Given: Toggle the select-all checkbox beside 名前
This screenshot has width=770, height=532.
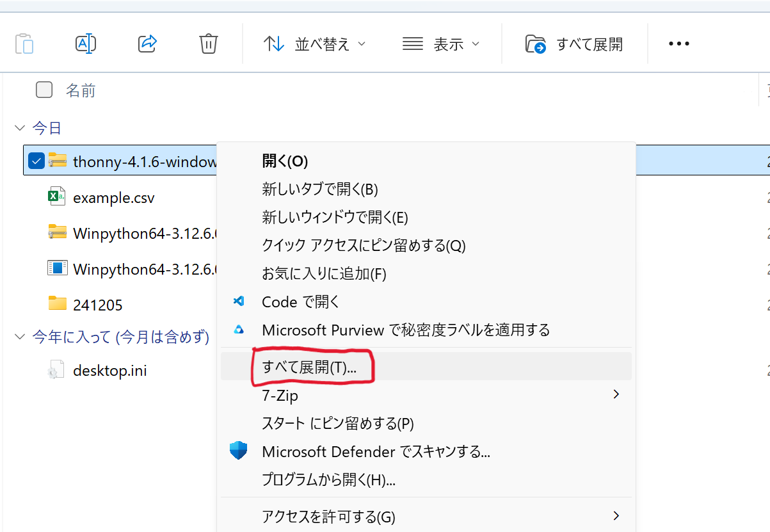Looking at the screenshot, I should point(44,90).
